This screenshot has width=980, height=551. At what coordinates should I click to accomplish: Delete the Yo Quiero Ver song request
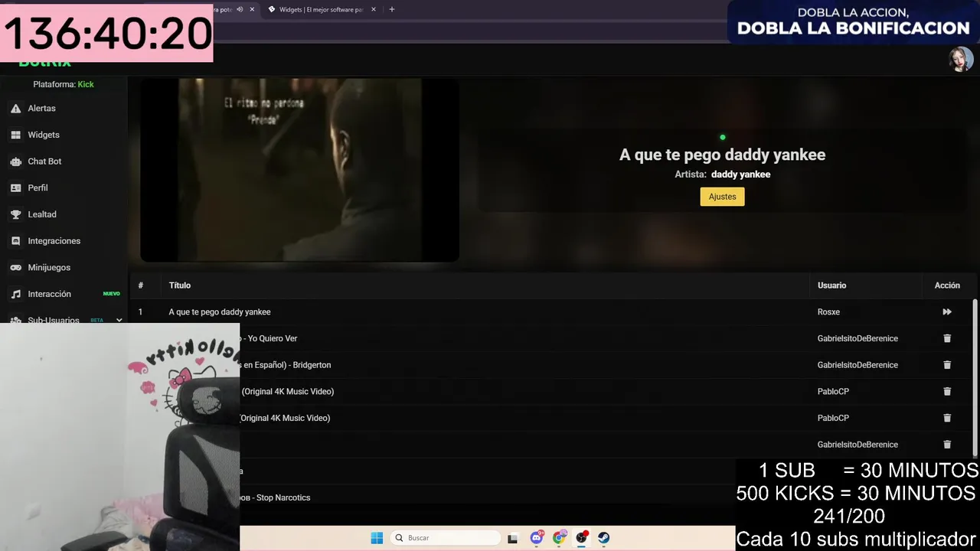(x=947, y=338)
